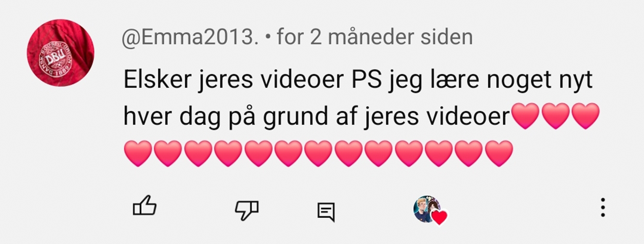This screenshot has width=644, height=244.
Task: Dislike the comment with thumbs-down icon
Action: point(247,210)
